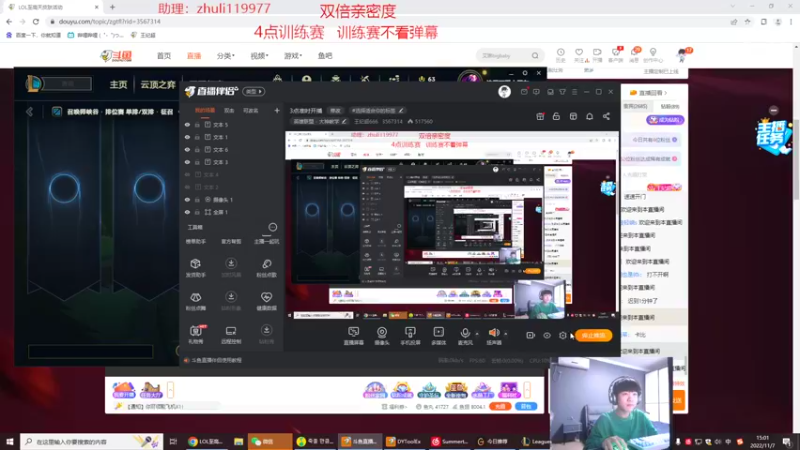The height and width of the screenshot is (450, 800).
Task: Open the 分类 dropdown in Douyu nav
Action: point(226,56)
